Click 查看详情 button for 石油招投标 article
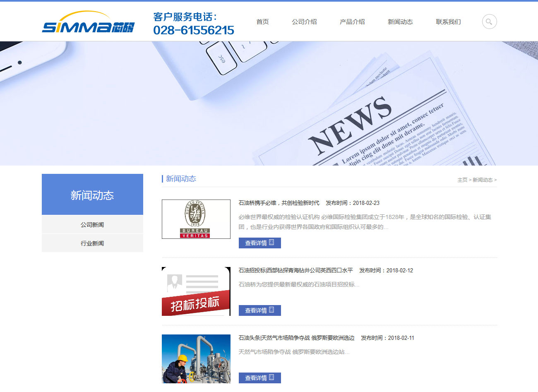The height and width of the screenshot is (392, 538). [x=259, y=310]
